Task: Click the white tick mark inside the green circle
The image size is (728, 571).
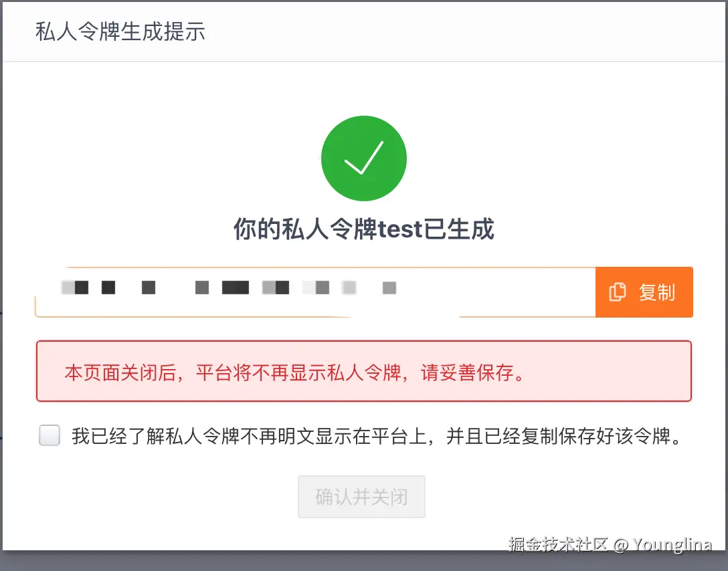Action: tap(364, 158)
